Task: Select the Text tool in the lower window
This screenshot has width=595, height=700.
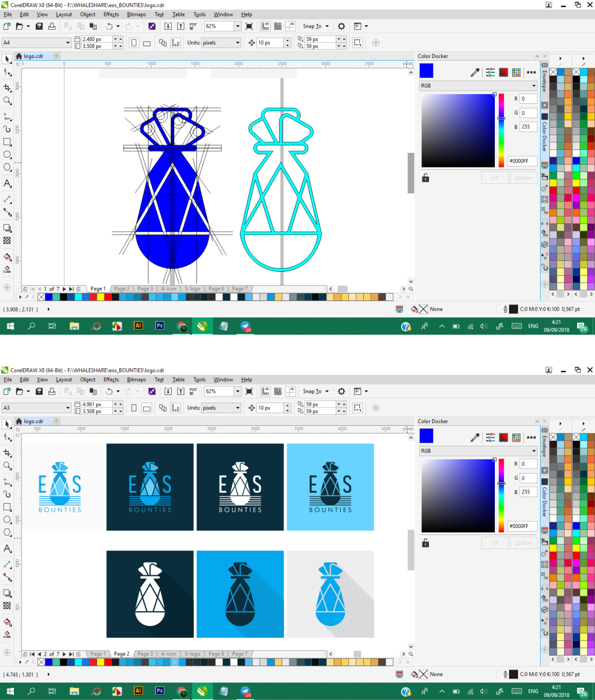Action: [x=7, y=548]
